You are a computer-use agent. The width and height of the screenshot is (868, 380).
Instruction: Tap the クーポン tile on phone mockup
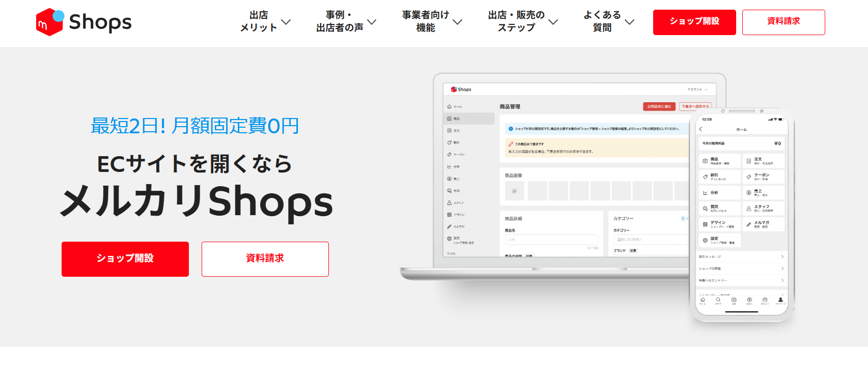tap(764, 177)
